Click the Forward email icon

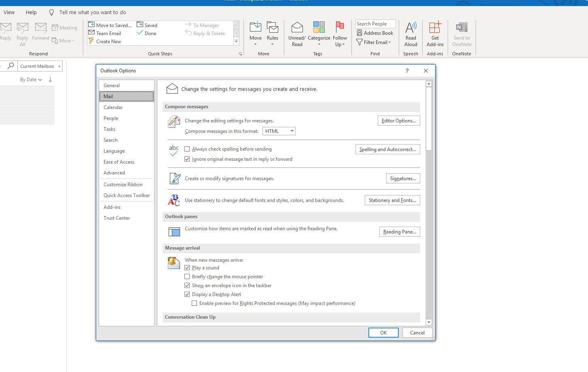pyautogui.click(x=40, y=27)
